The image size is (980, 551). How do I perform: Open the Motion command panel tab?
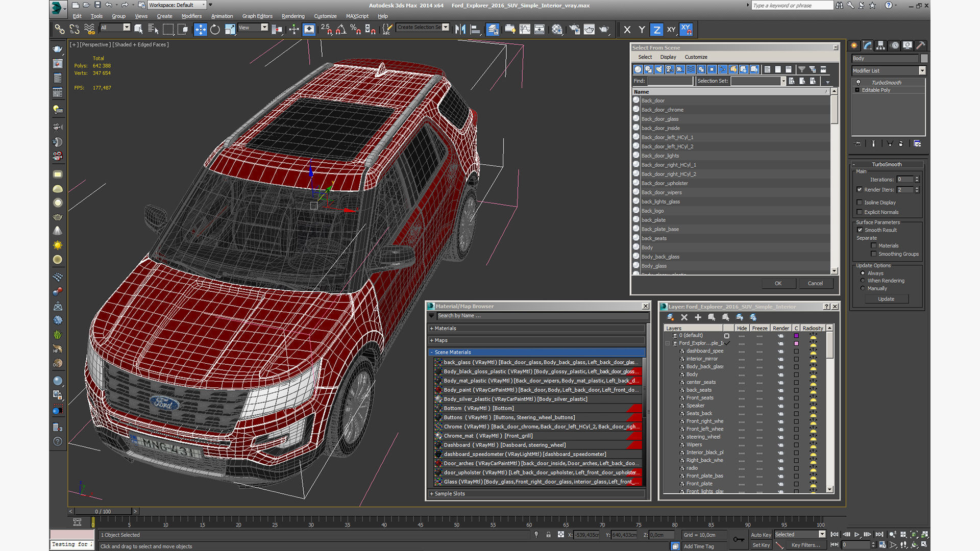pos(894,45)
